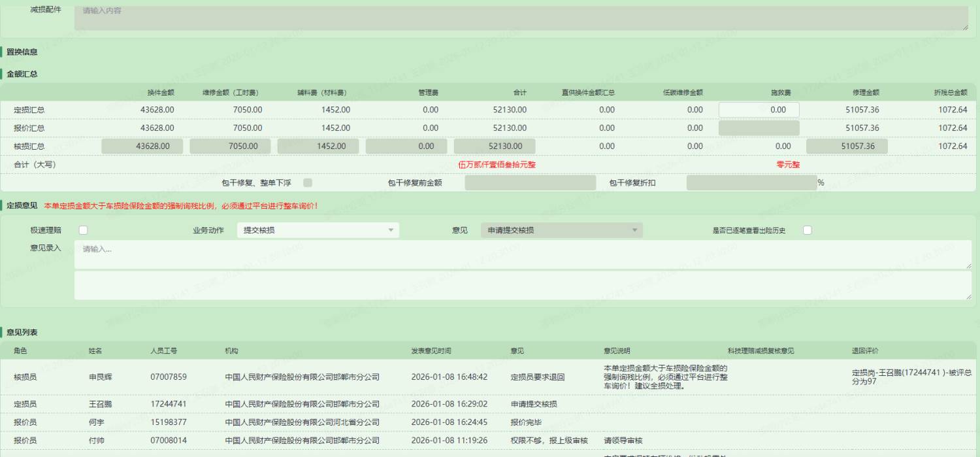The image size is (980, 457).
Task: Toggle 包干修复、整单下浮 checkbox
Action: tap(308, 183)
